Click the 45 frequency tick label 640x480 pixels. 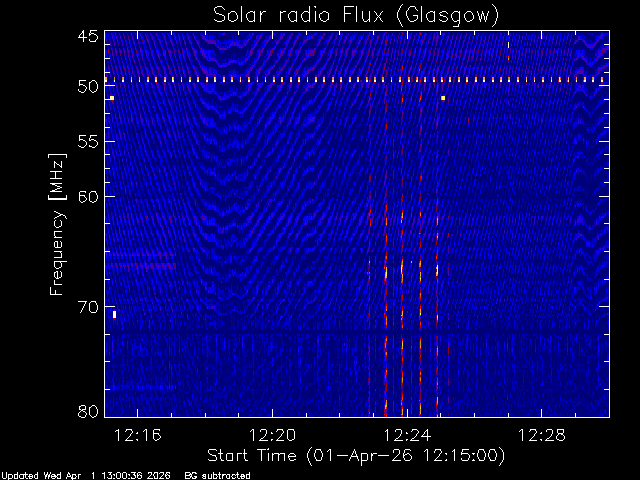point(88,36)
